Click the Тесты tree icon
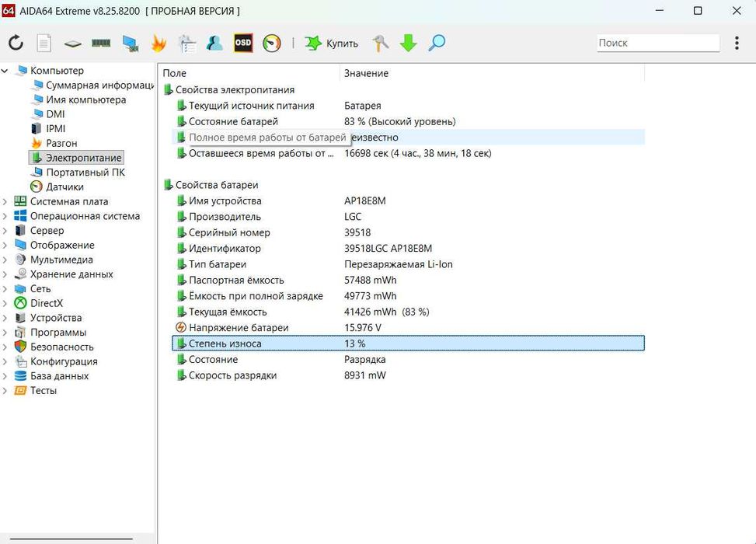Screen dimensions: 756x544 [x=20, y=390]
